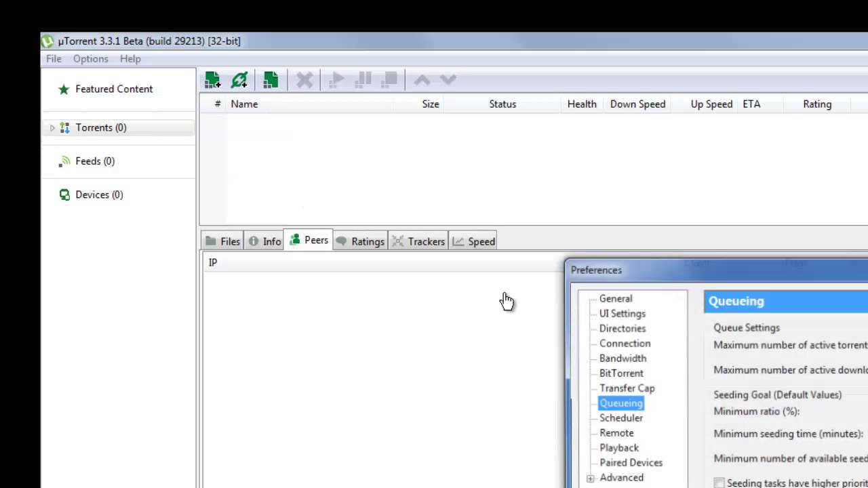868x488 pixels.
Task: Select Scheduler in Preferences list
Action: click(x=620, y=418)
